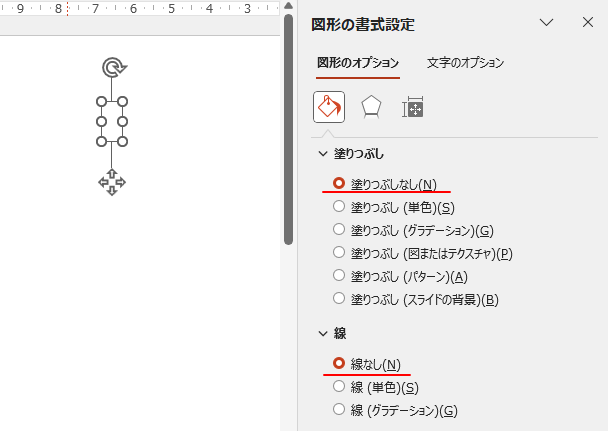Click the four-arrow move cursor icon

tap(112, 182)
